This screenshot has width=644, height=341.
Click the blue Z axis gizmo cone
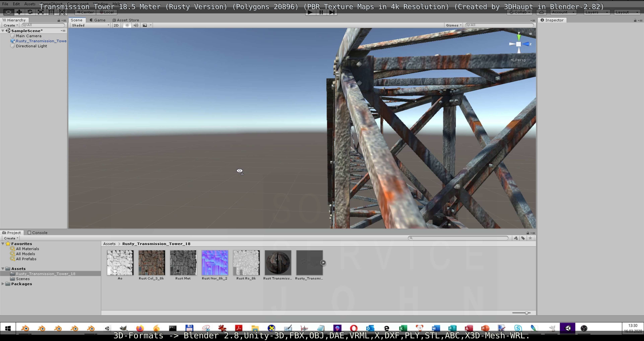pos(526,44)
